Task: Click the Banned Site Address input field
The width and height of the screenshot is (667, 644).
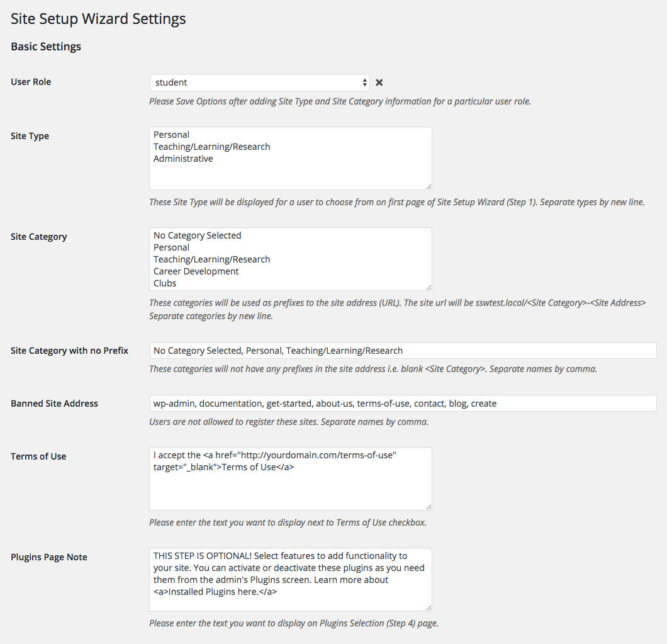Action: [x=403, y=404]
